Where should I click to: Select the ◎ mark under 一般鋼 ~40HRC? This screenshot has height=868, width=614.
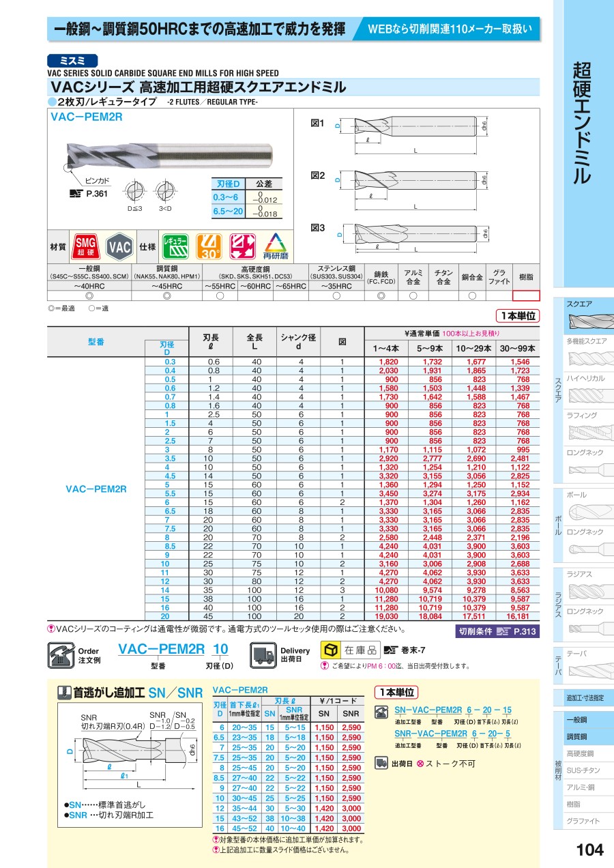[x=89, y=295]
